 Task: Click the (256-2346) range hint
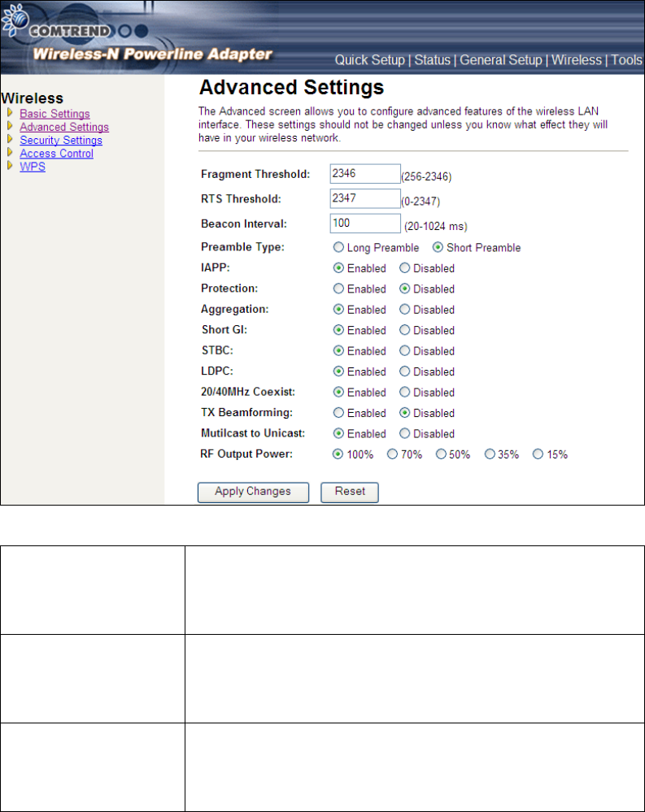click(x=427, y=177)
